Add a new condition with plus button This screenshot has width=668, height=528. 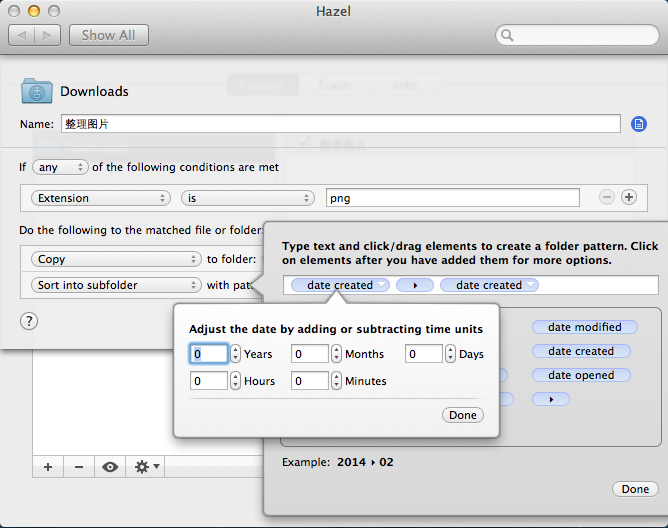pyautogui.click(x=629, y=197)
